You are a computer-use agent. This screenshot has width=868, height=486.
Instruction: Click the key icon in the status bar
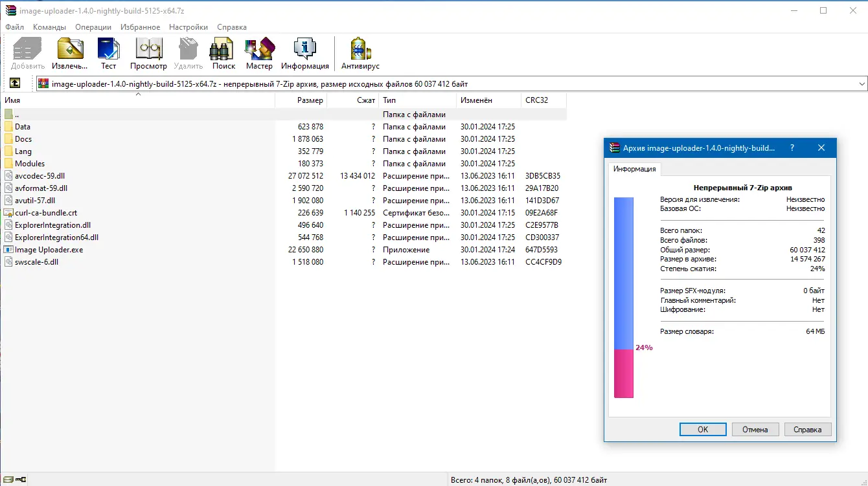click(21, 480)
